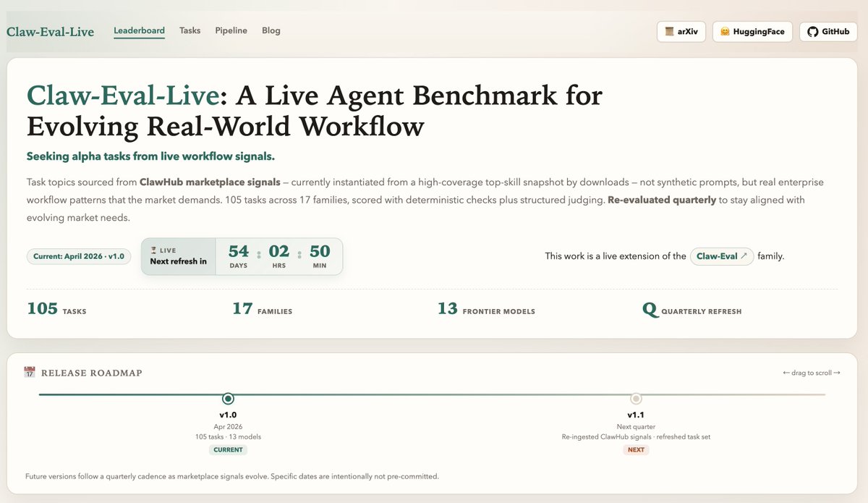Image resolution: width=868 pixels, height=503 pixels.
Task: Switch to the Tasks tab
Action: click(x=190, y=31)
